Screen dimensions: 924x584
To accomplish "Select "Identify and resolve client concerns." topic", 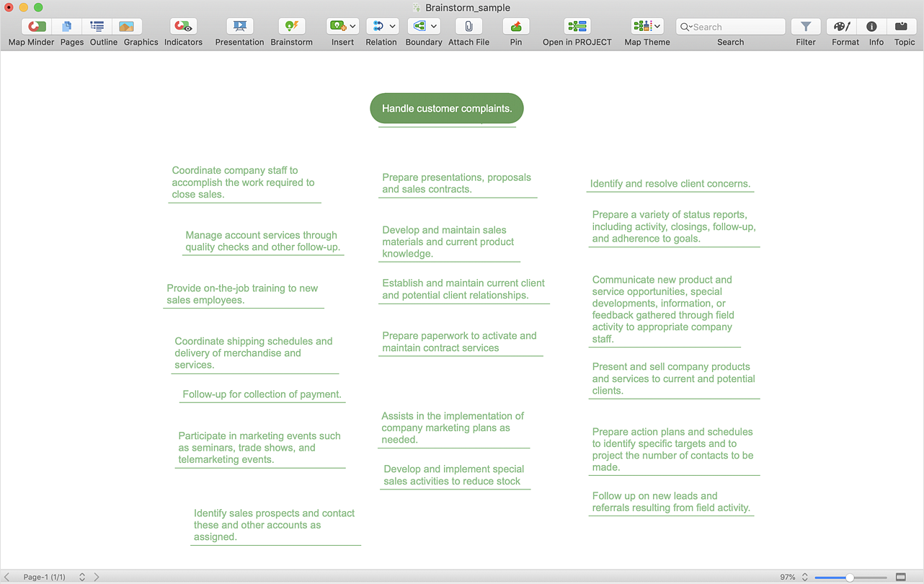I will (670, 184).
